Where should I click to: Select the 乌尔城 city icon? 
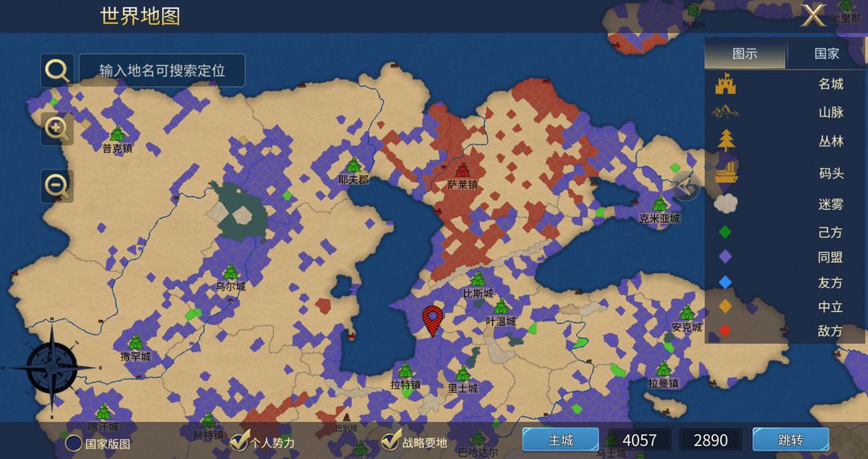231,272
